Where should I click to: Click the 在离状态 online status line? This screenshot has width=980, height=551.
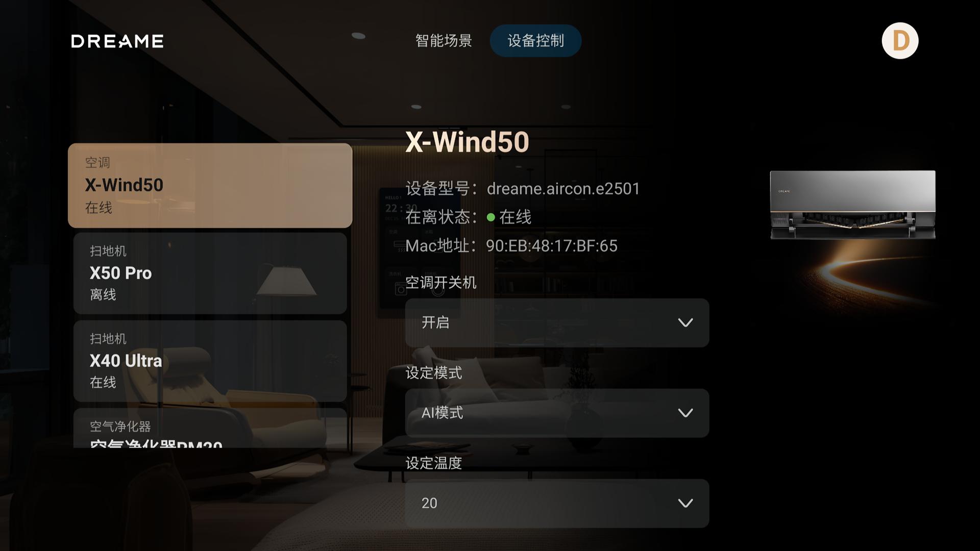point(469,217)
